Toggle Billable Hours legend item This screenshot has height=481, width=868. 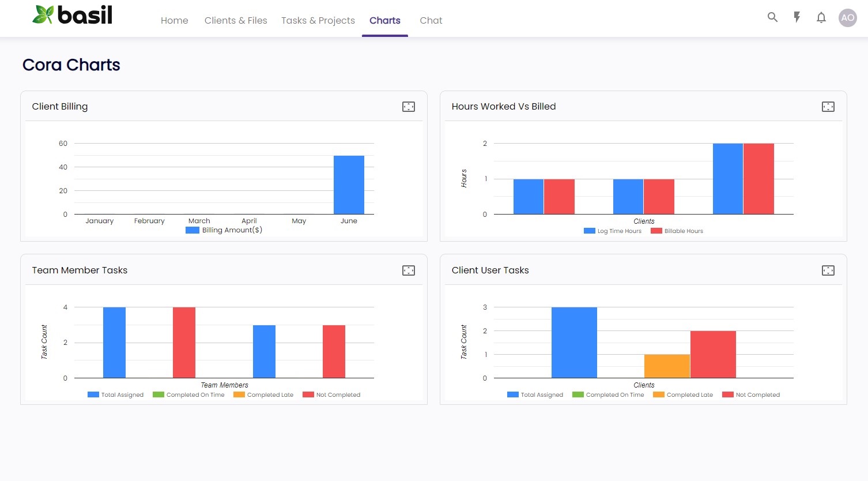tap(677, 231)
